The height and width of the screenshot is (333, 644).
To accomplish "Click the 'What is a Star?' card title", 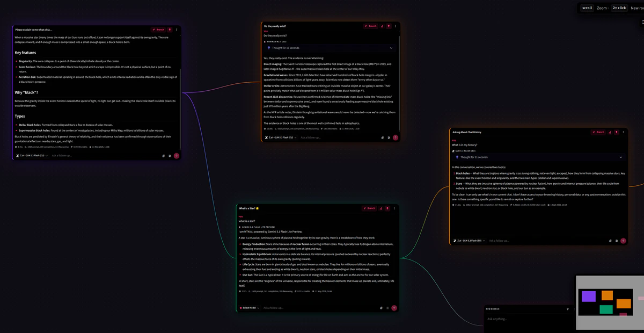I will (x=249, y=208).
